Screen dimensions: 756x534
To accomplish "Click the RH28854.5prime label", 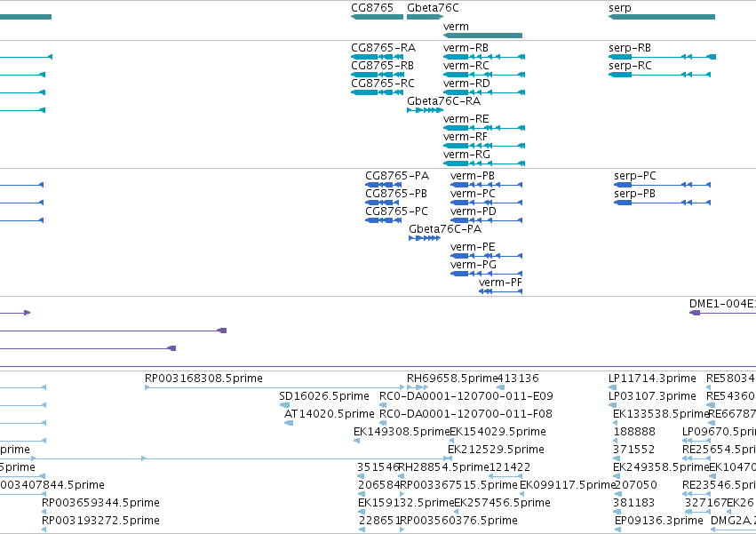I will click(x=444, y=467).
